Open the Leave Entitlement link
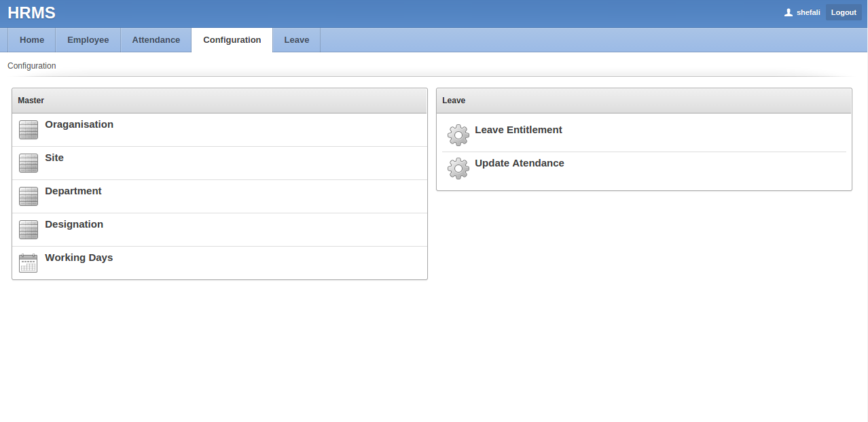The height and width of the screenshot is (422, 868). [x=518, y=130]
